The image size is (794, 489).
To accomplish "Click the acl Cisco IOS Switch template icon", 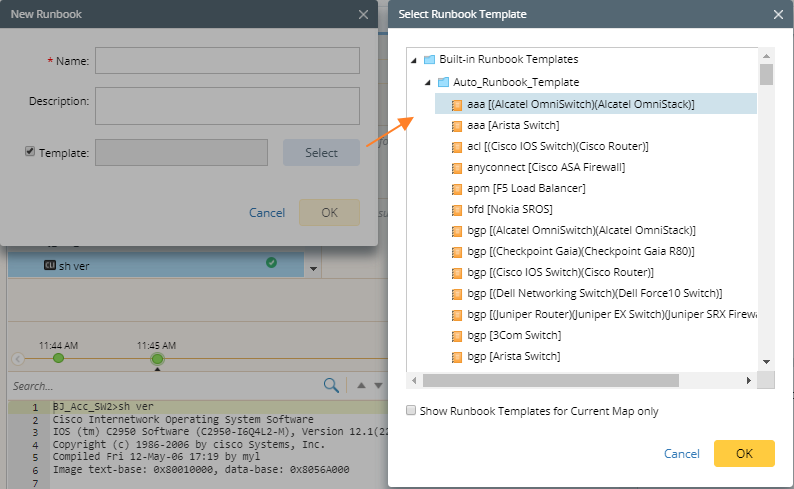I will pyautogui.click(x=457, y=146).
